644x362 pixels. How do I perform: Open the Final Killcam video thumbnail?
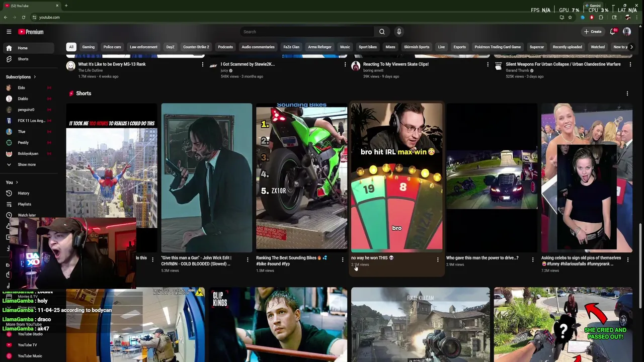[420, 325]
